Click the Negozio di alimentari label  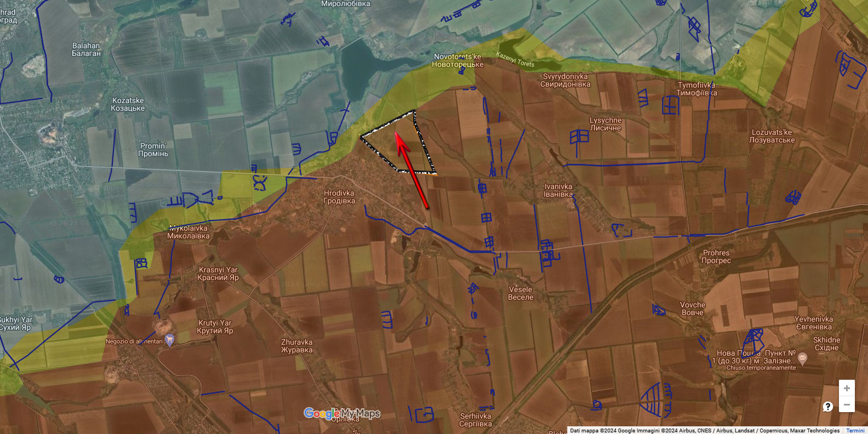[x=134, y=341]
